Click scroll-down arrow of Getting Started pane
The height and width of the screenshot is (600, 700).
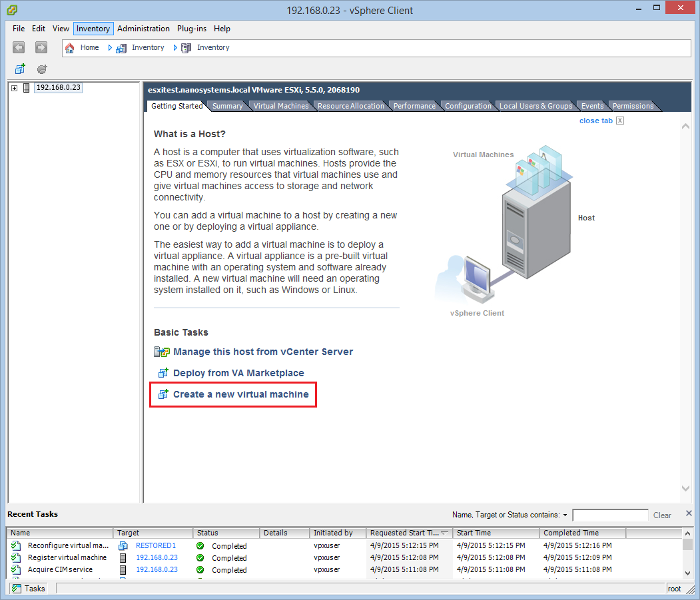[686, 488]
